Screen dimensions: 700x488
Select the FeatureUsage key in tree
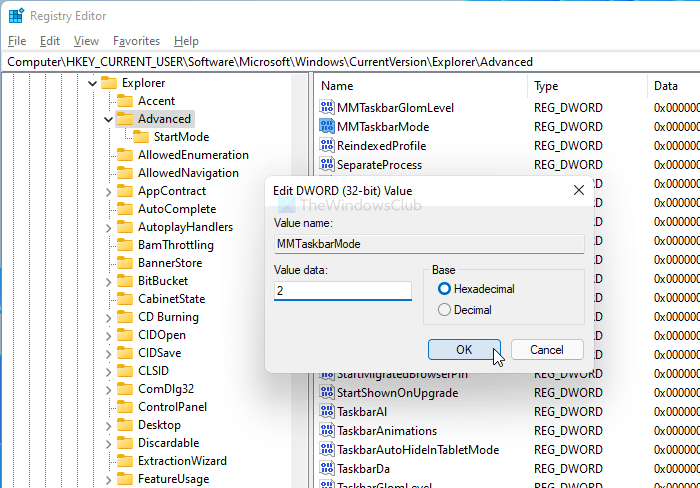click(174, 479)
